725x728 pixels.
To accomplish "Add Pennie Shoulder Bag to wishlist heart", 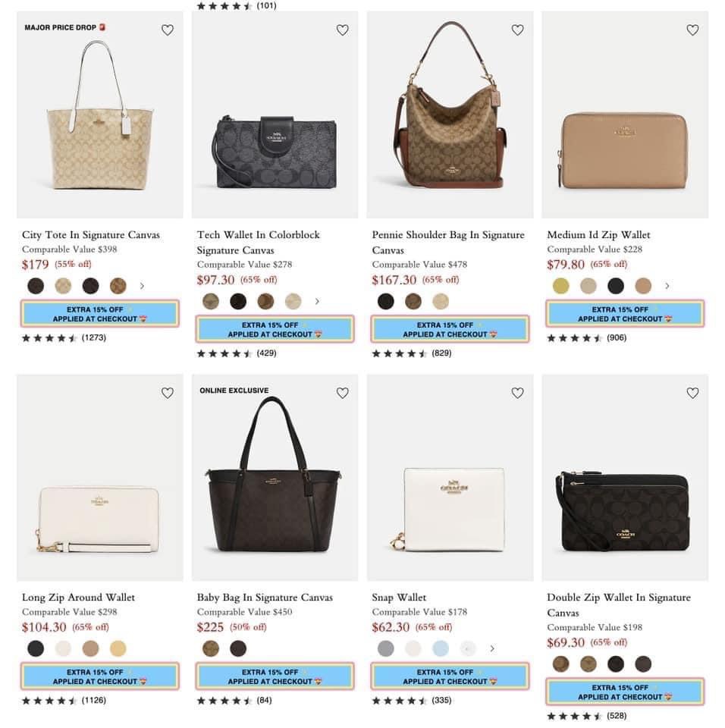I will [517, 30].
